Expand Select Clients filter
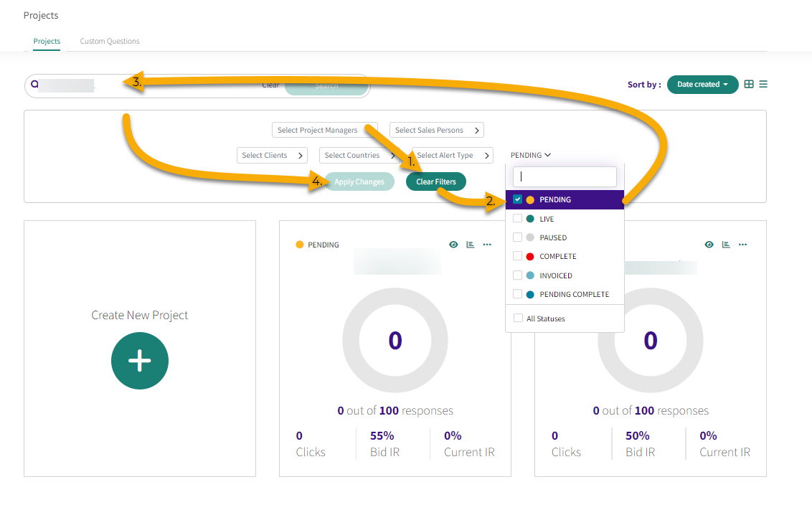 (x=272, y=155)
